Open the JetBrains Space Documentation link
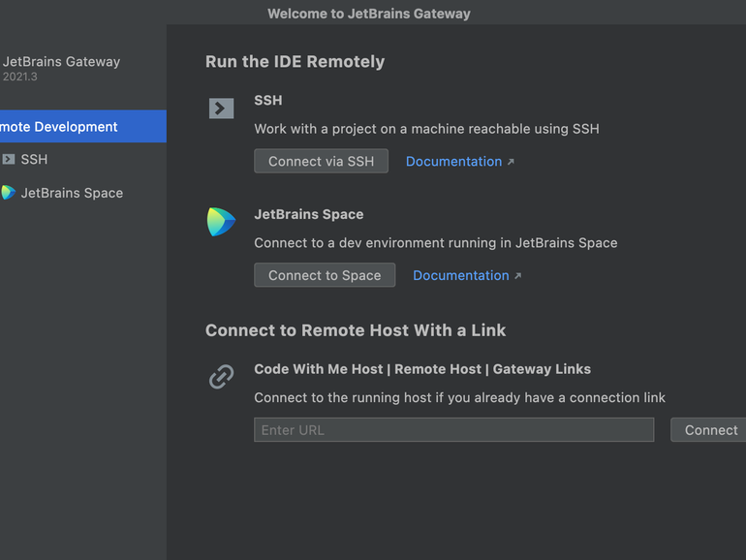 [x=461, y=275]
